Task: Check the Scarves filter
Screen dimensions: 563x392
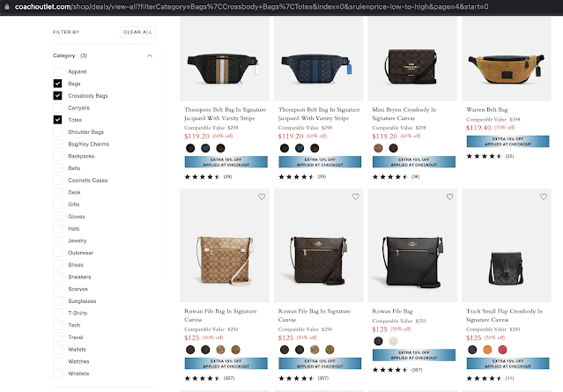Action: coord(57,289)
